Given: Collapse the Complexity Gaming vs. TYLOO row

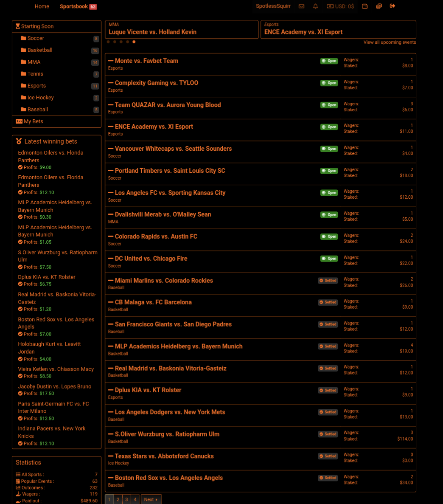Looking at the screenshot, I should pyautogui.click(x=111, y=83).
